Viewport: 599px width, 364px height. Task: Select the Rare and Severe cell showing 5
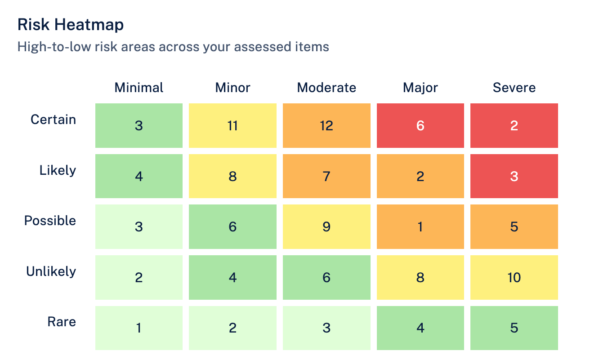(x=514, y=328)
